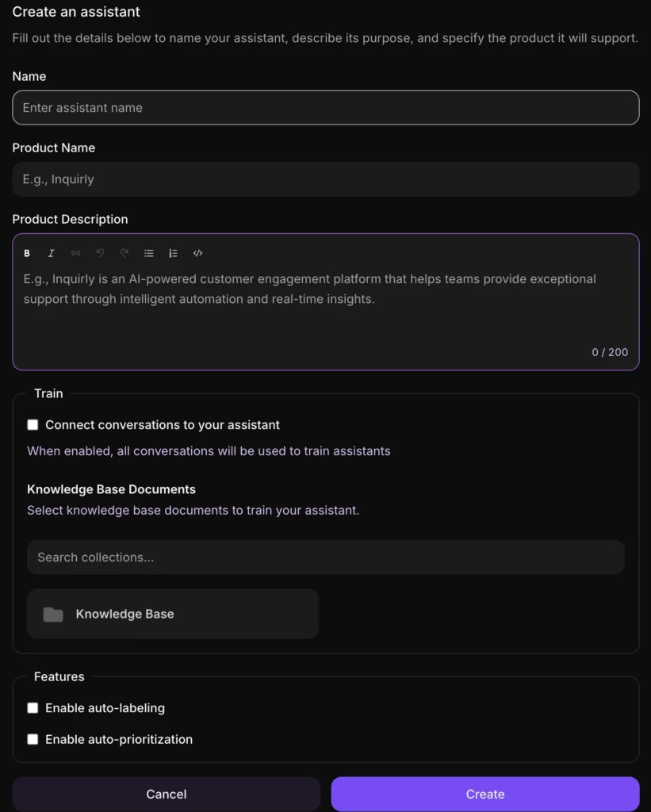The image size is (651, 812).
Task: Click 'Select knowledge base documents' helper text
Action: coord(193,510)
